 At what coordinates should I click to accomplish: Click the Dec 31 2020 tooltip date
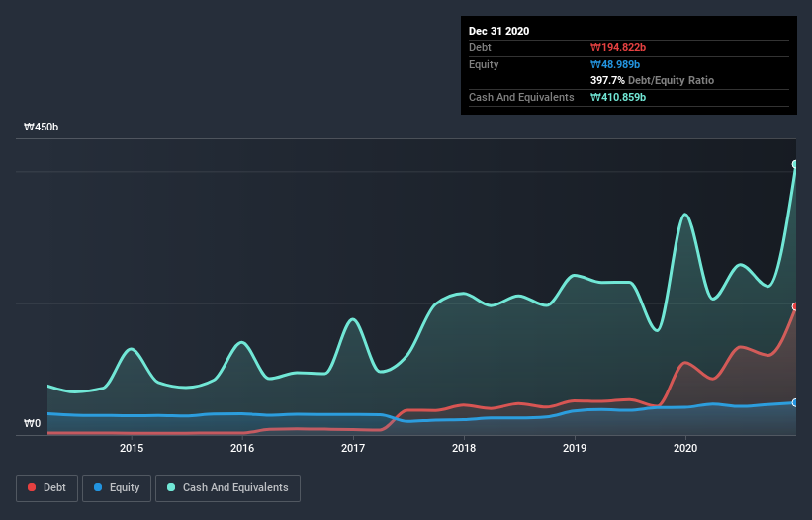[x=498, y=31]
